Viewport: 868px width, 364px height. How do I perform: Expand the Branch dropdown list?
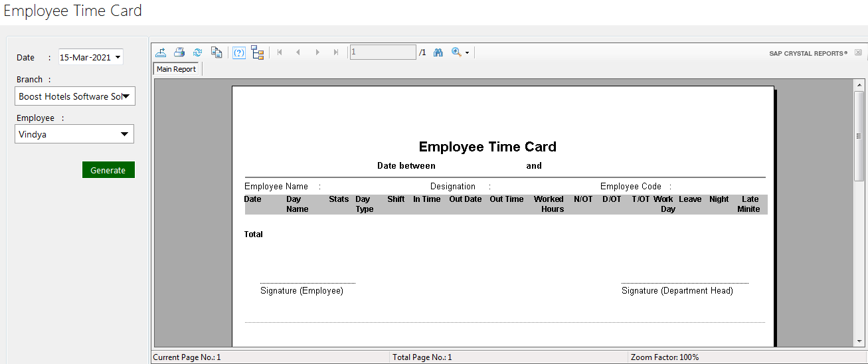(126, 96)
